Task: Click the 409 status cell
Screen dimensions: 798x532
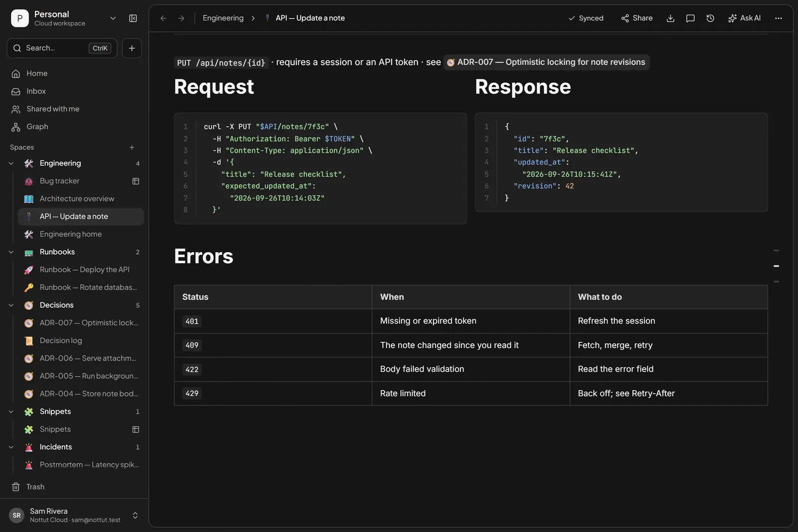Action: pos(273,346)
